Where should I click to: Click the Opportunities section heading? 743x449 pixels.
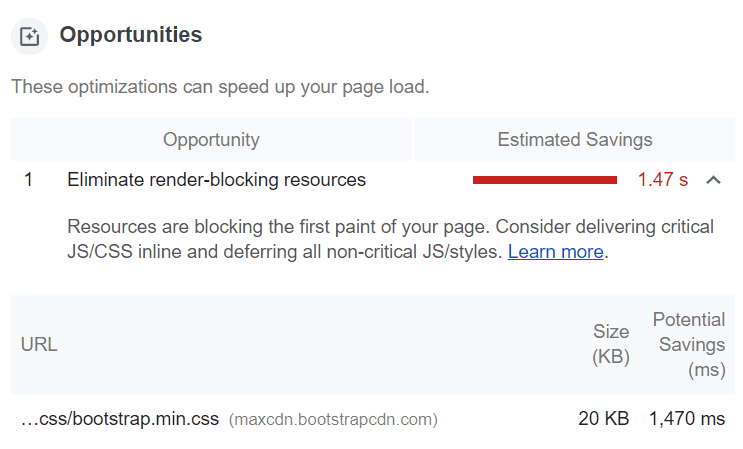point(131,35)
